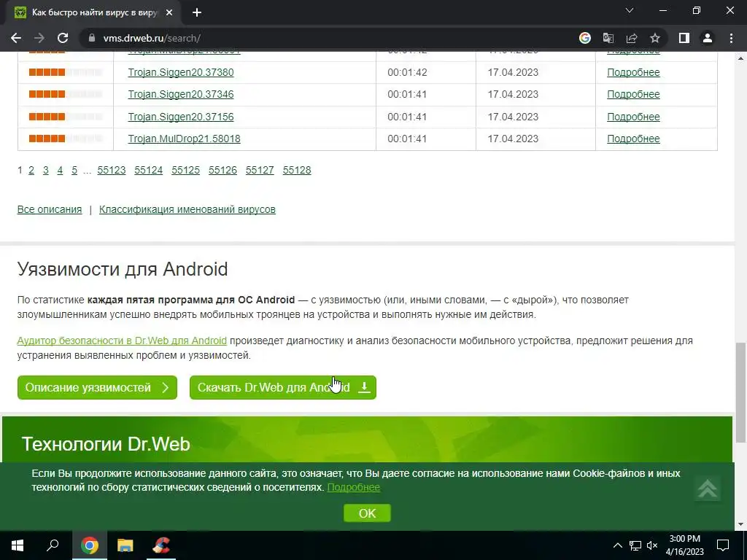Open tab search chevron in title bar

pyautogui.click(x=629, y=10)
